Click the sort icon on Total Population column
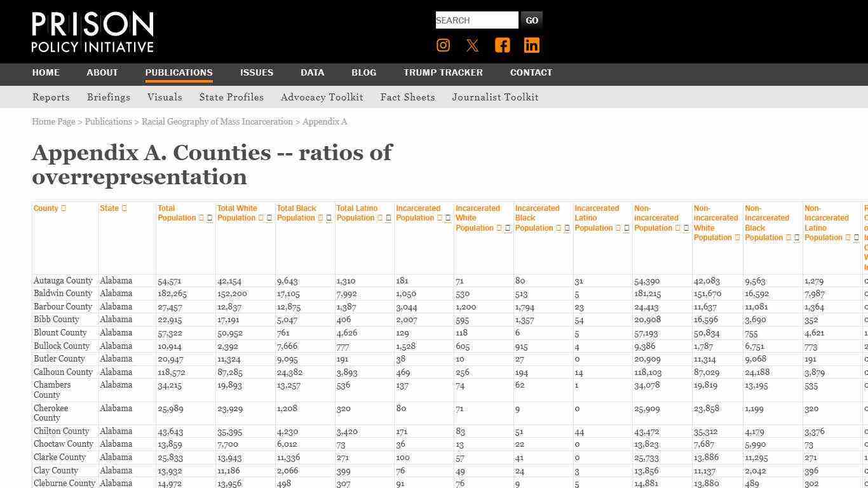The image size is (868, 488). [200, 218]
